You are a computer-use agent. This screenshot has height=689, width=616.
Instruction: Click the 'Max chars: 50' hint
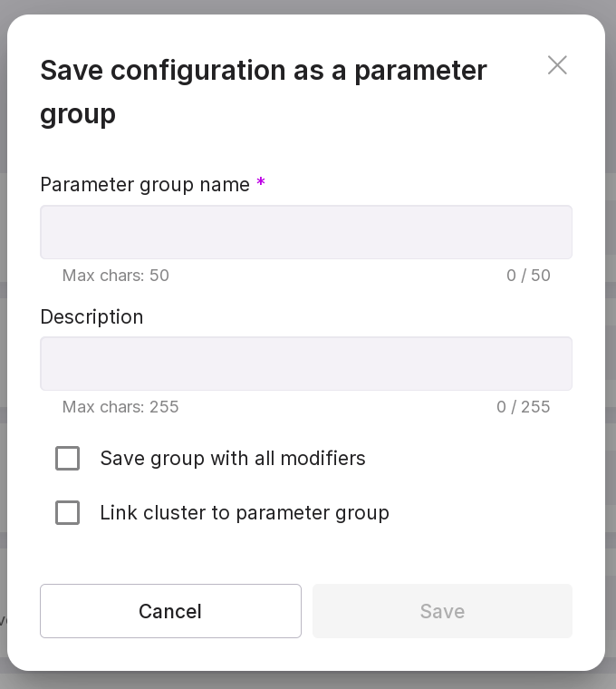[x=115, y=276]
